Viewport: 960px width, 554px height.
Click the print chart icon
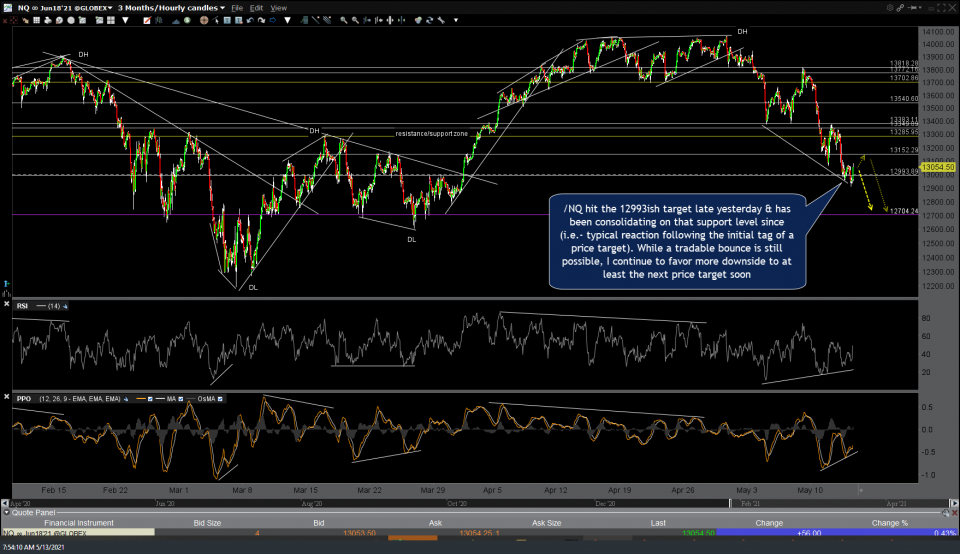click(x=48, y=20)
